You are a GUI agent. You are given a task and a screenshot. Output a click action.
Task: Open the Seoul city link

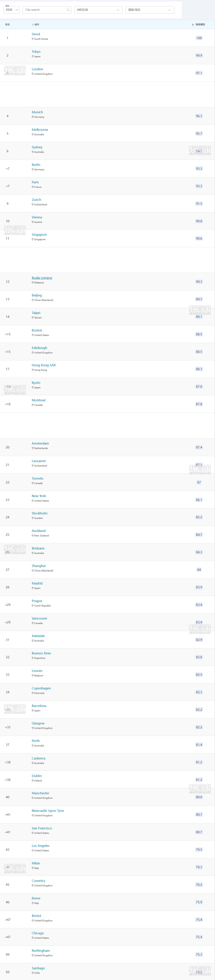(36, 34)
